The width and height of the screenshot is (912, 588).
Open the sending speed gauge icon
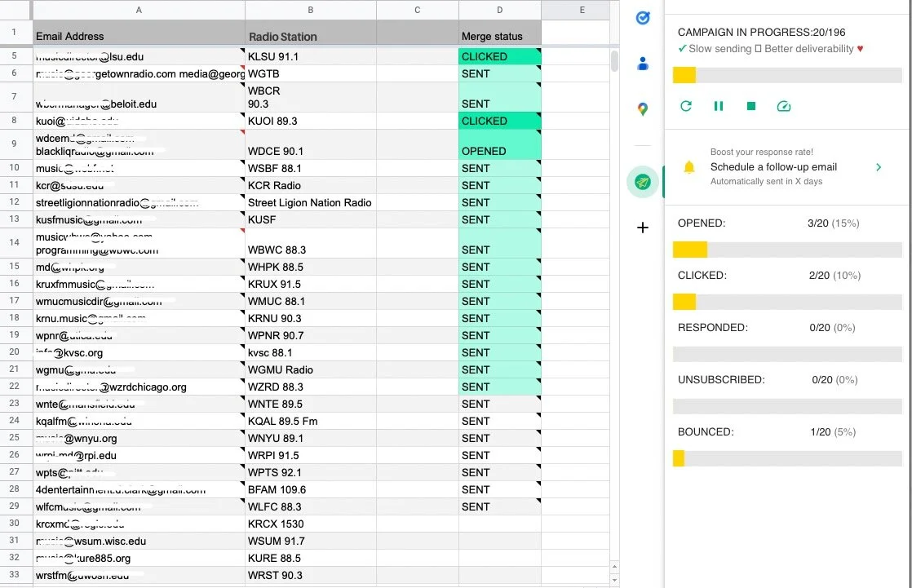tap(783, 106)
